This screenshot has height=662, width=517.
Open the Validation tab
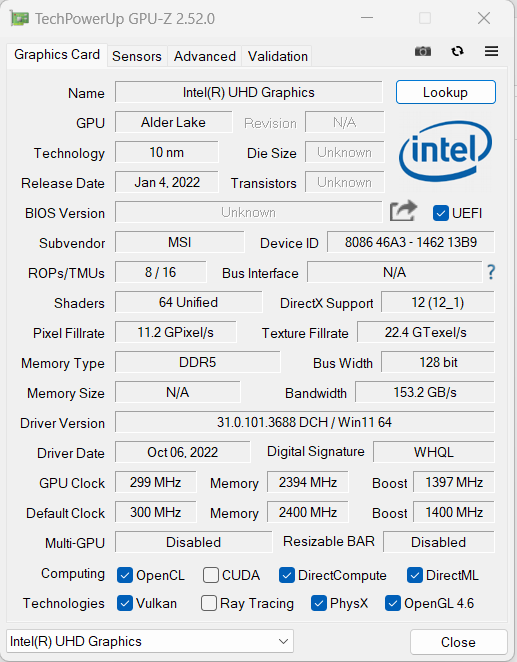point(277,56)
